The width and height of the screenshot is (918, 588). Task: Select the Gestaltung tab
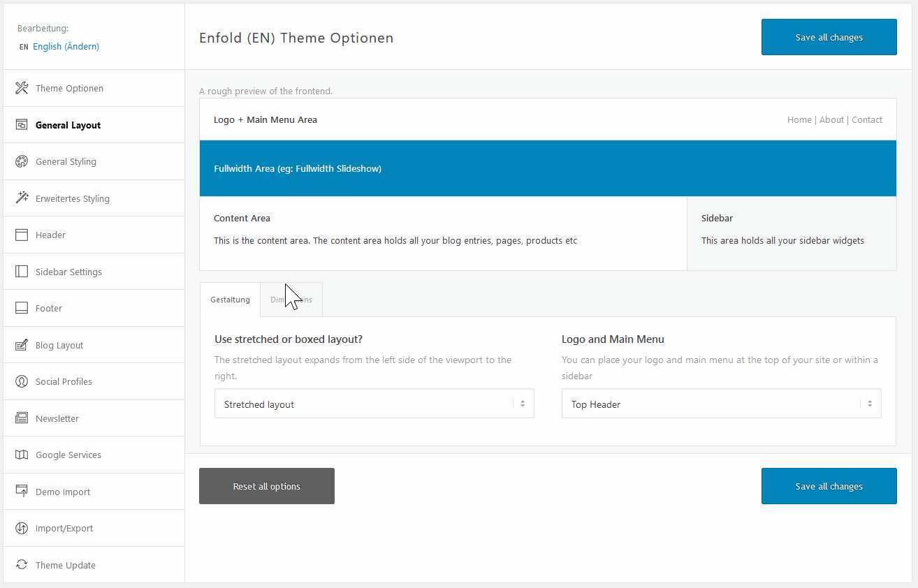(x=230, y=300)
